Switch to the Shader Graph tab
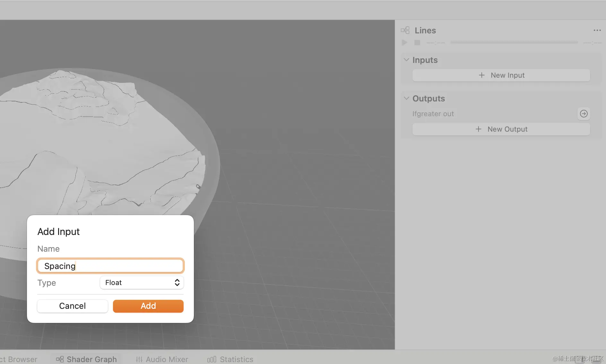This screenshot has width=606, height=364. [x=86, y=359]
